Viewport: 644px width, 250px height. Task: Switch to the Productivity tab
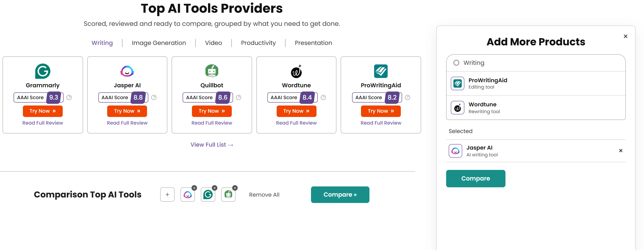pos(258,43)
